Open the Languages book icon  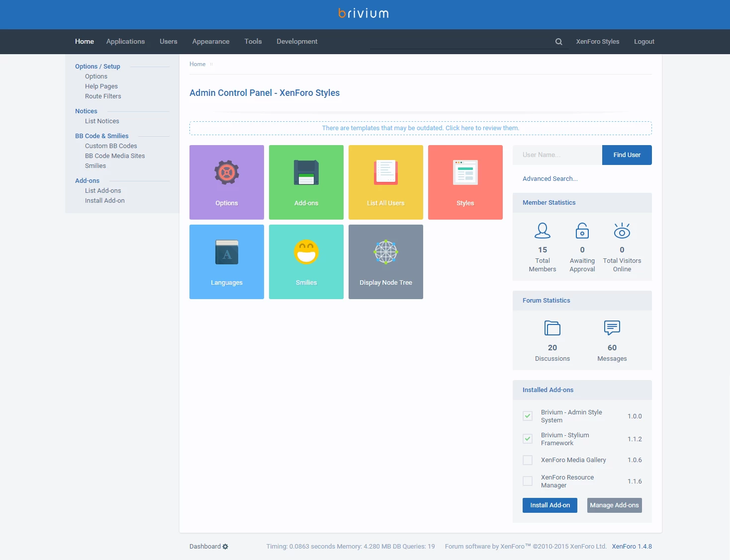pos(227,252)
